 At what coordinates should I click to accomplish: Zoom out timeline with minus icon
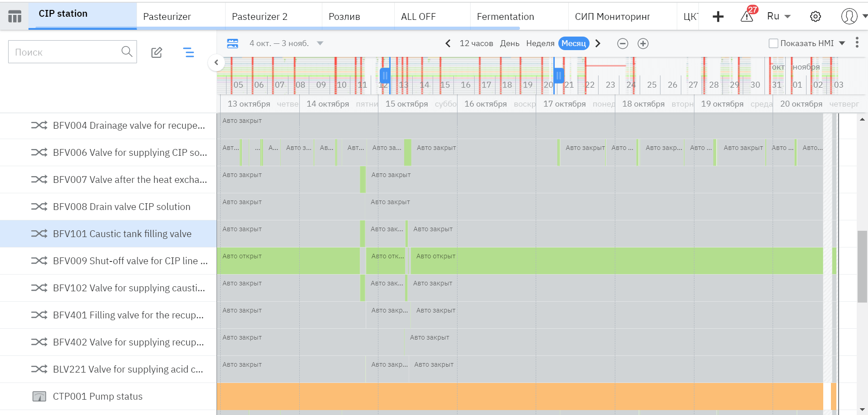[623, 43]
